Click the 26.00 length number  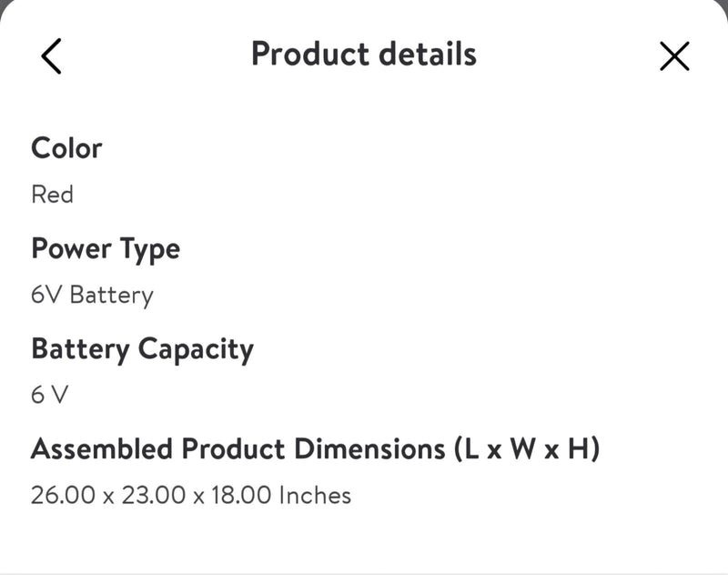coord(60,496)
